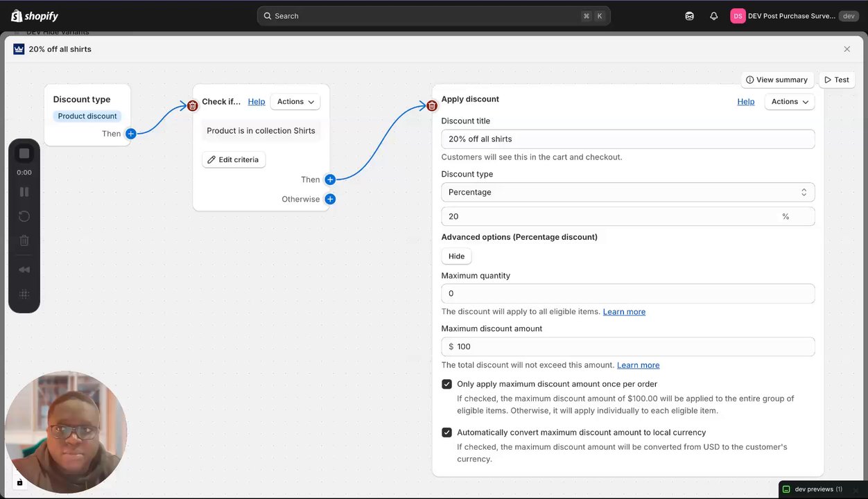The width and height of the screenshot is (868, 499).
Task: Expand Actions menu in the Check if node
Action: coord(295,102)
